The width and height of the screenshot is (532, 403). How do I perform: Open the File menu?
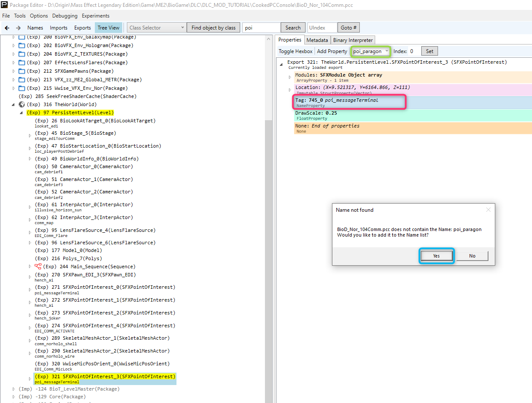click(x=6, y=16)
